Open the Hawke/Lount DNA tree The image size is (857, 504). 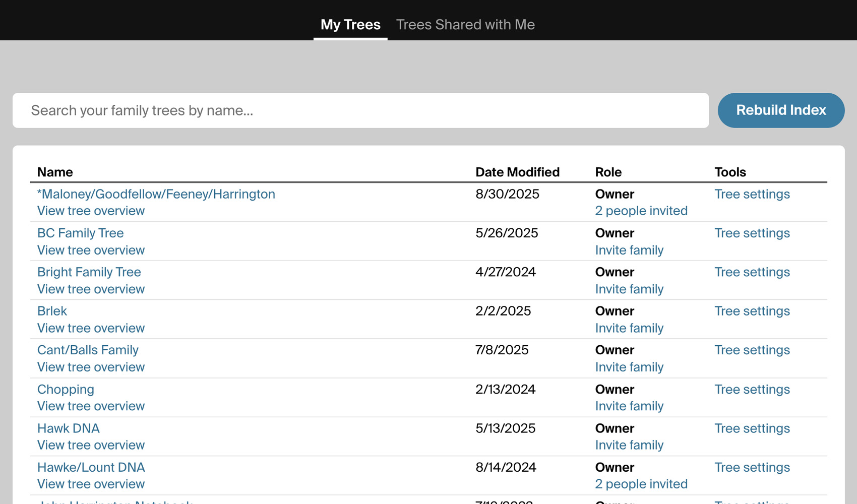click(91, 467)
